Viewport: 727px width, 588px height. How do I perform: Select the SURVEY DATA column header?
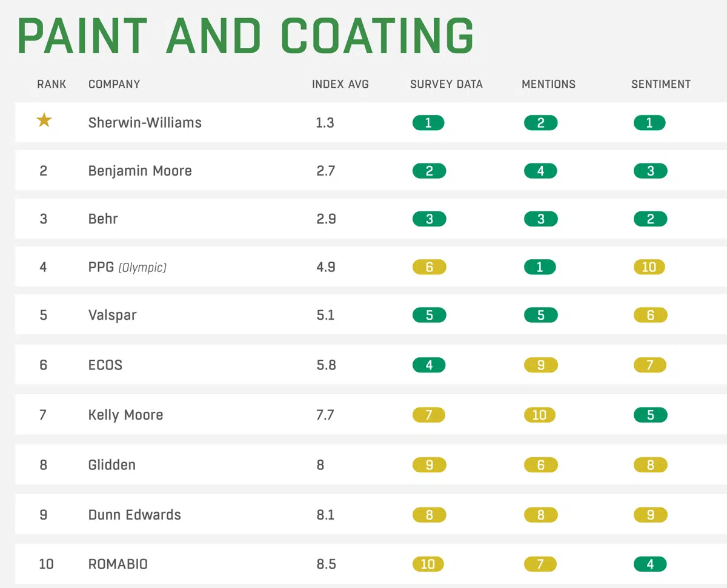446,84
